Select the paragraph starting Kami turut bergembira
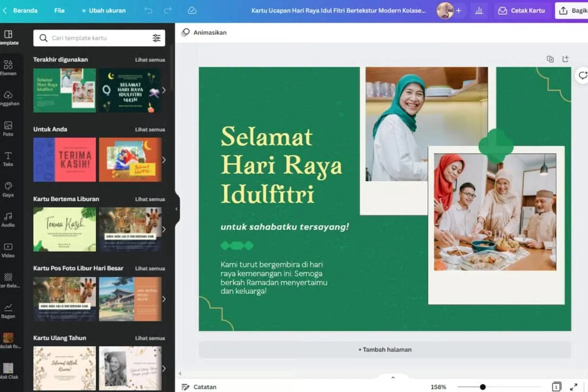Screen dimensions: 588x392 [x=274, y=277]
